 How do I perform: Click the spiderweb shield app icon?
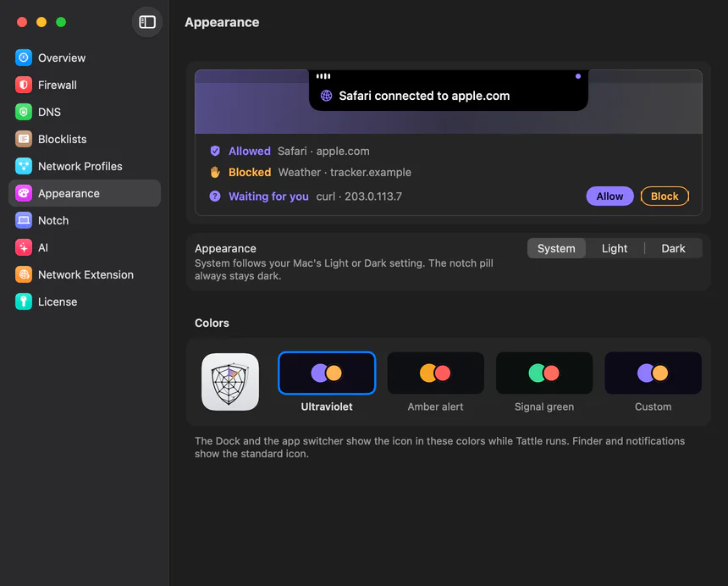[230, 382]
